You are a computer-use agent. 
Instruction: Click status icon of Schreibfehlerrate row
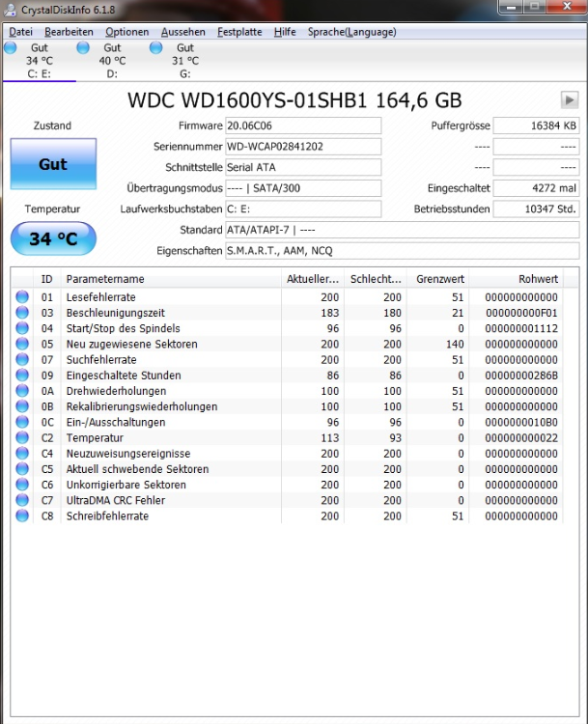point(22,515)
